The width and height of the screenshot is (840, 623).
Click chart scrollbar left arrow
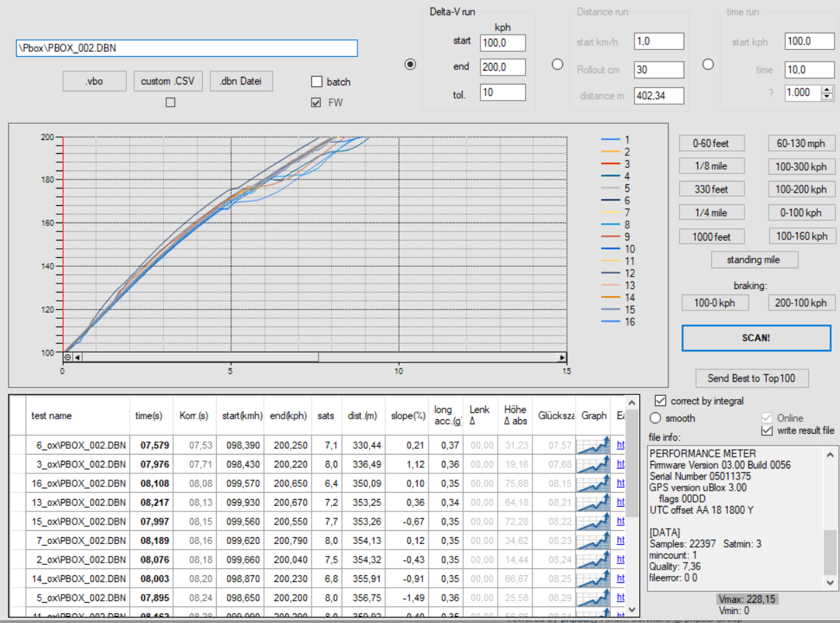78,358
